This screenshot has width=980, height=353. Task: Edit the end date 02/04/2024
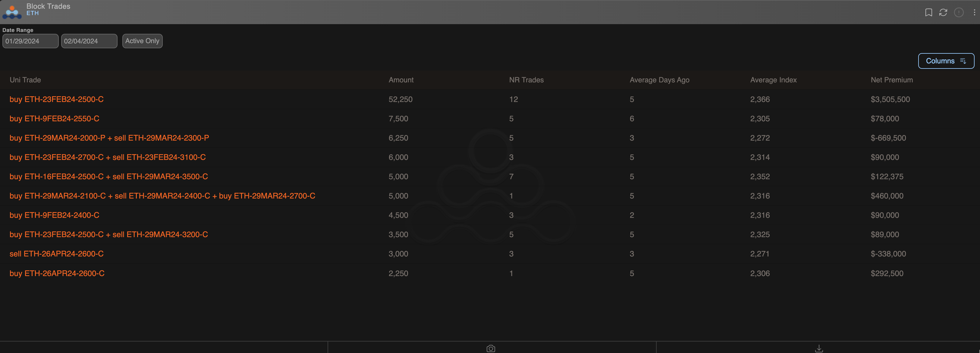coord(89,41)
